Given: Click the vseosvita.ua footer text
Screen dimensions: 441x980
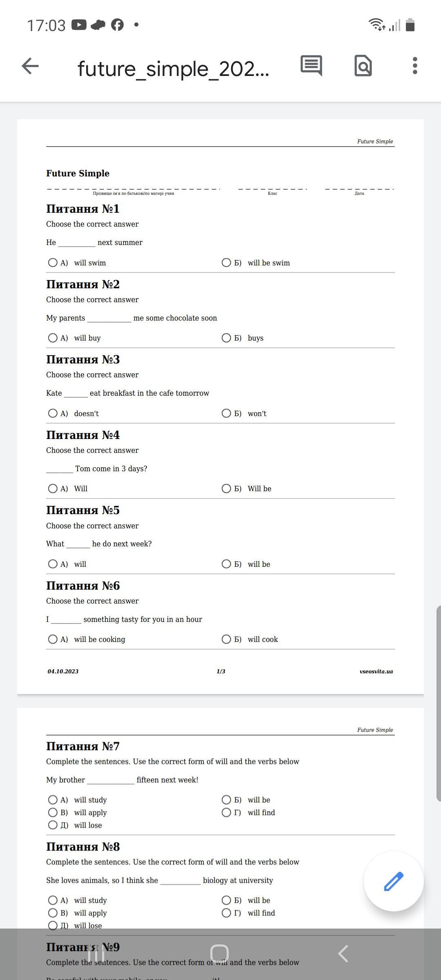Looking at the screenshot, I should [x=376, y=671].
